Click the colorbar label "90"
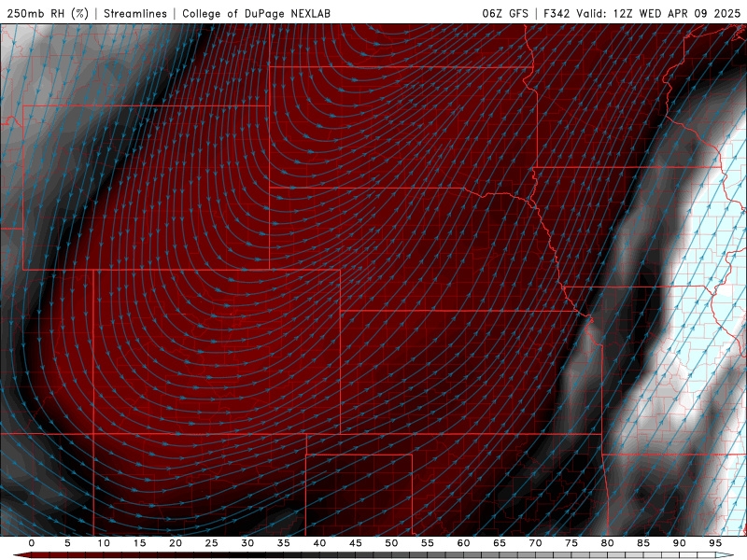The width and height of the screenshot is (747, 560). coord(679,543)
